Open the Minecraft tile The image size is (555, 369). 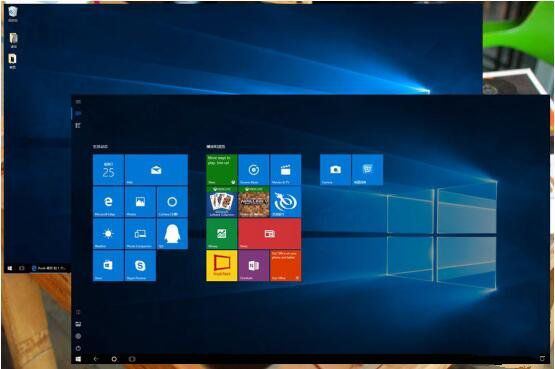click(254, 202)
